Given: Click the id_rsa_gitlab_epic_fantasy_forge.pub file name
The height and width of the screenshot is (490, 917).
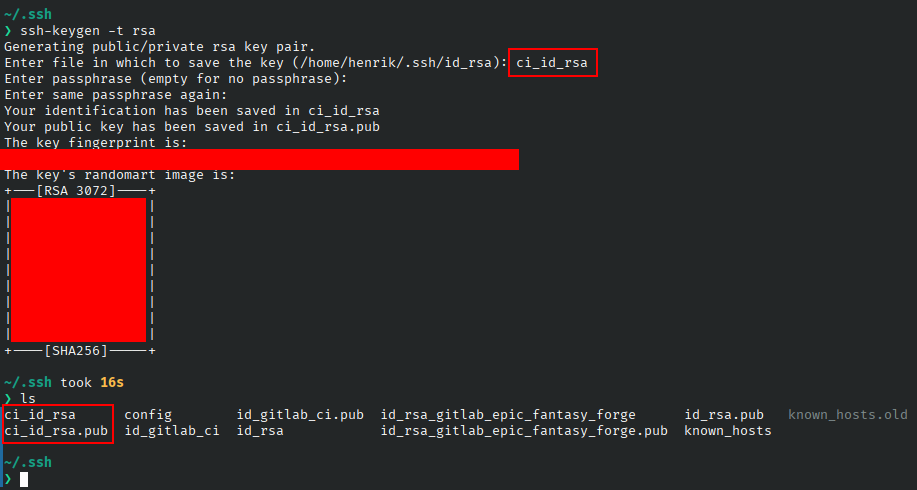Looking at the screenshot, I should coord(524,431).
